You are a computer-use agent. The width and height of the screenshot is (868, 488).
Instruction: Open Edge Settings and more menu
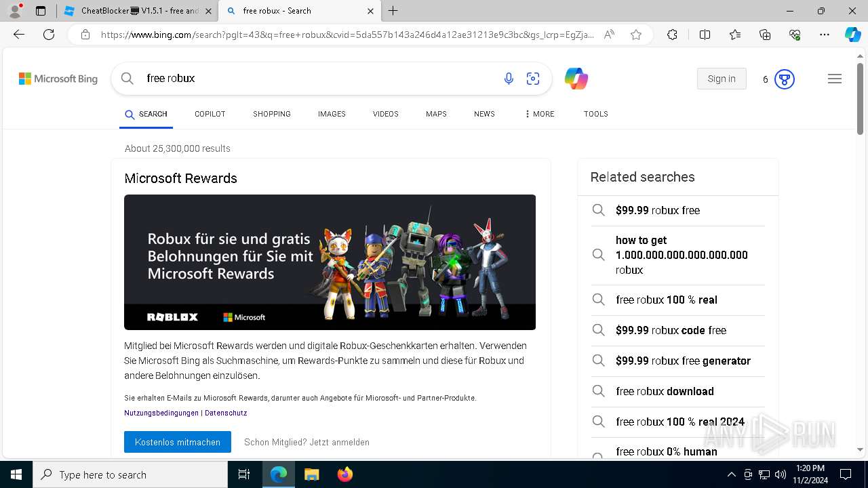[x=825, y=35]
